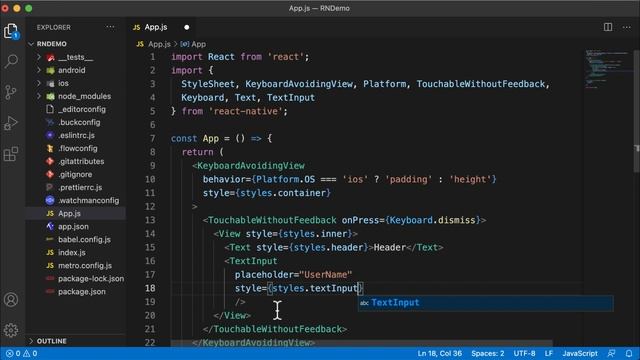Open index.js file
The image size is (640, 360).
tap(71, 253)
